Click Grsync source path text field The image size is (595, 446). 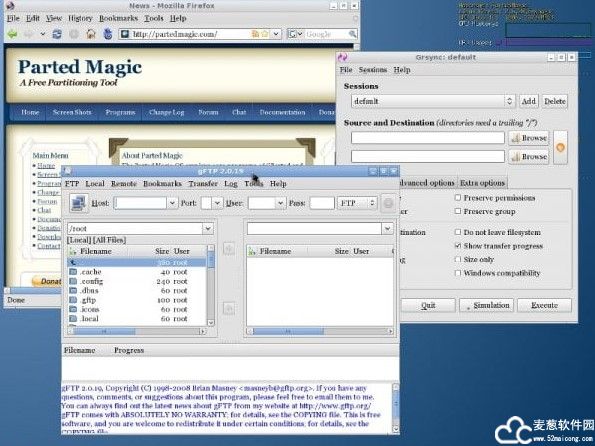click(428, 138)
